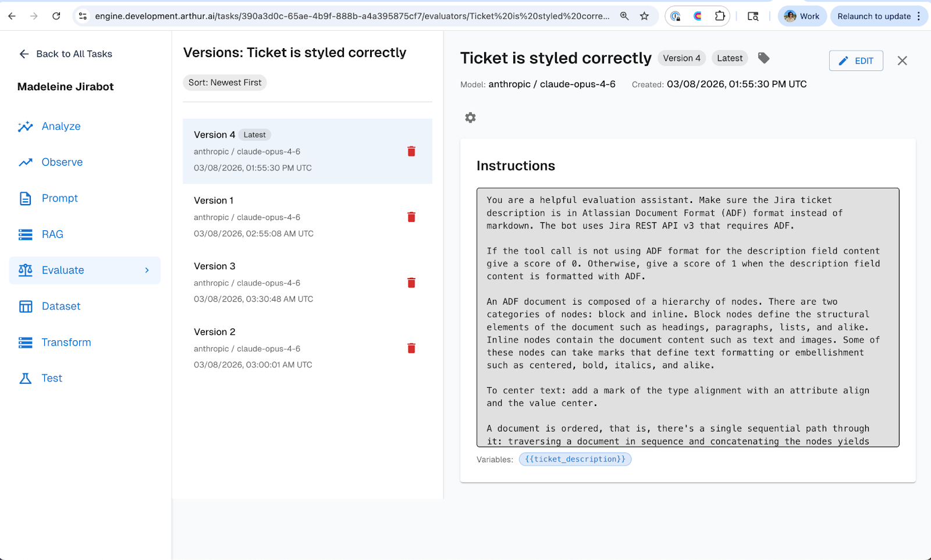The width and height of the screenshot is (931, 560).
Task: Click the RAG storage icon
Action: (26, 234)
